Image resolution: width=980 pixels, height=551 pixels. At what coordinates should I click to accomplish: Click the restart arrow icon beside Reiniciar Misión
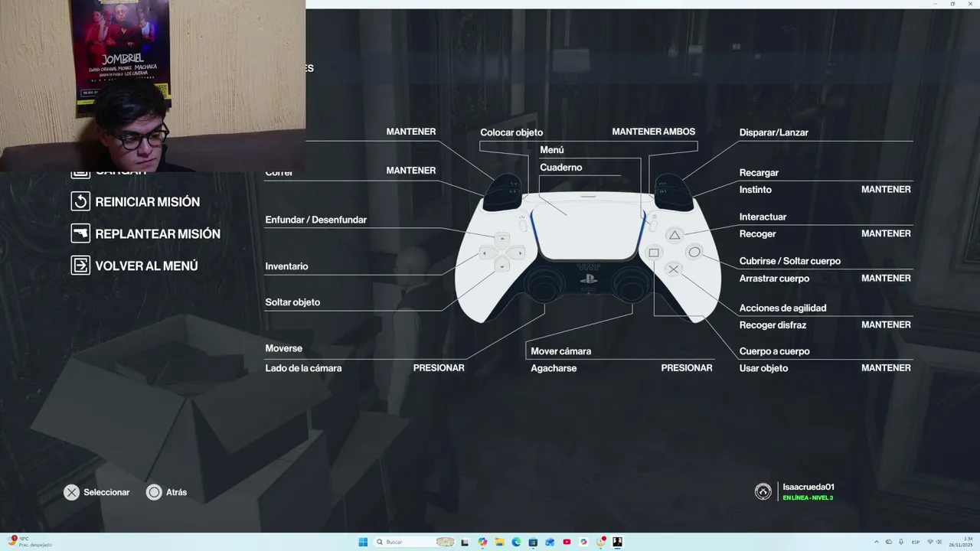click(x=80, y=201)
